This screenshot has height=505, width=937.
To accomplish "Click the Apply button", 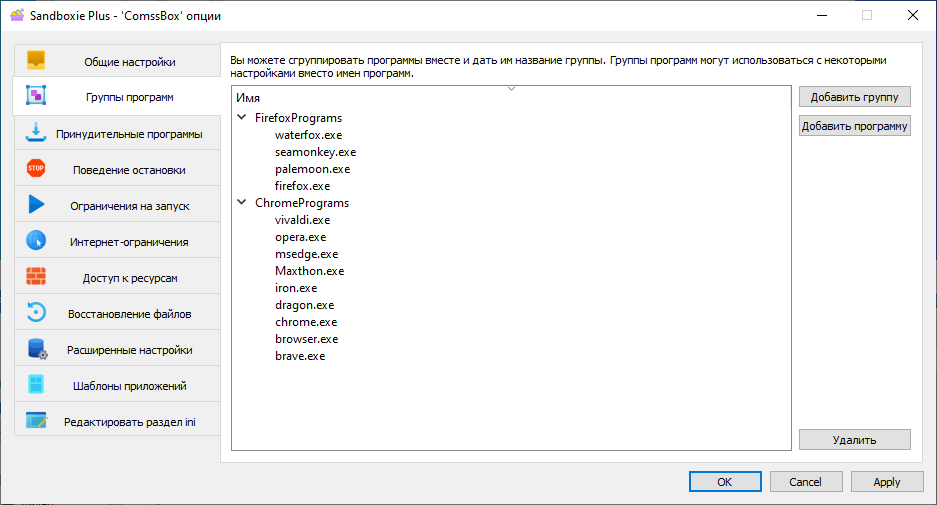I will coord(887,482).
